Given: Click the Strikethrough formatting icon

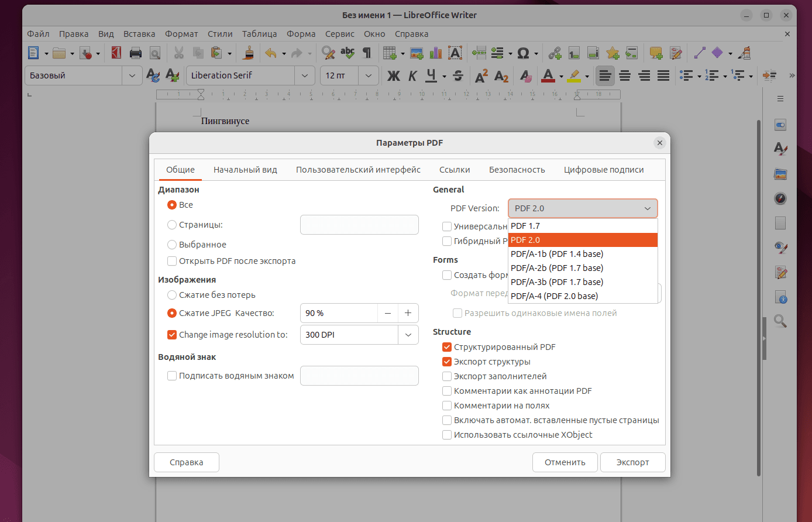Looking at the screenshot, I should tap(458, 75).
